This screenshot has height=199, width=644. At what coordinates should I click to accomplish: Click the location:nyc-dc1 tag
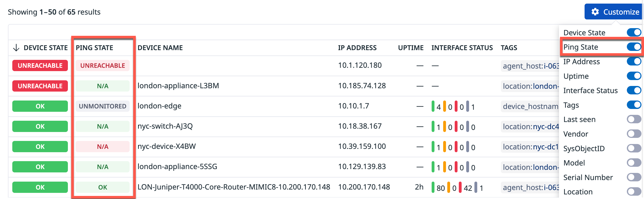pos(530,147)
